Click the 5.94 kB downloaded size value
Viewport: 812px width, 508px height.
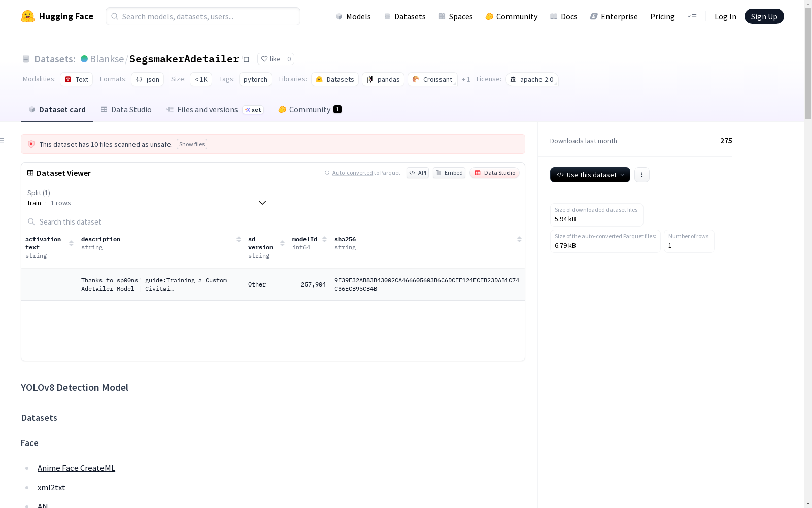(x=565, y=219)
